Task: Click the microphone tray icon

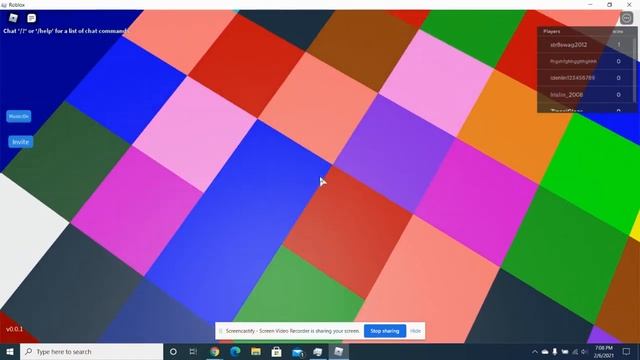Action: (555, 351)
